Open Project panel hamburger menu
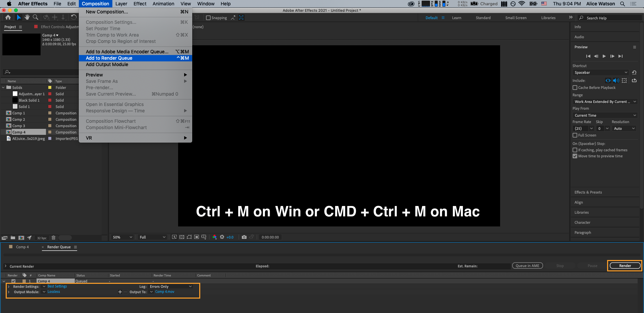 pos(20,27)
